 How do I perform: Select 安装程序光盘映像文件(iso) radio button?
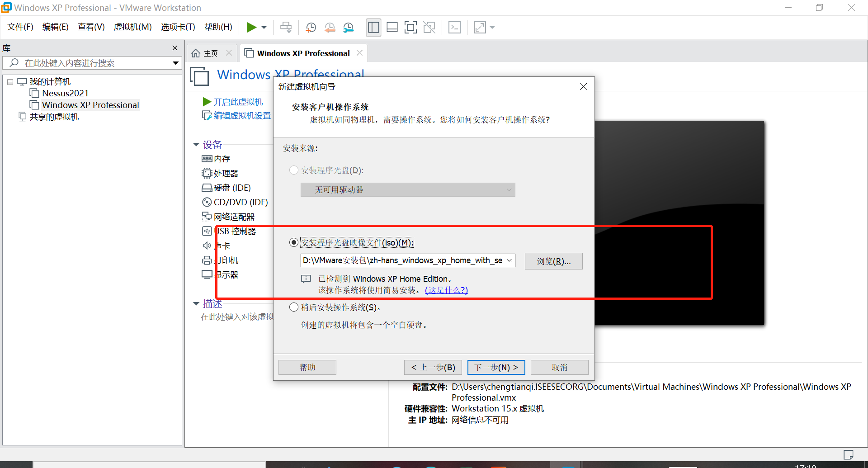pos(294,243)
